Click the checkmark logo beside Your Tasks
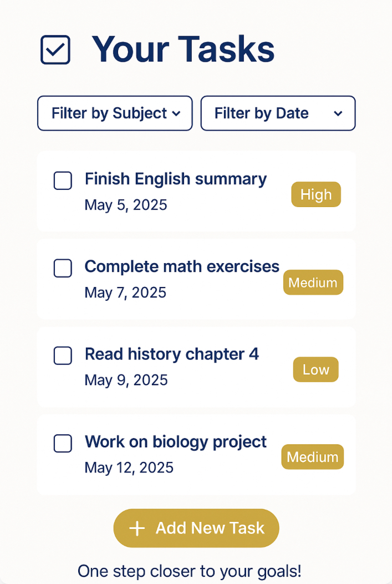The width and height of the screenshot is (392, 584). (x=55, y=50)
